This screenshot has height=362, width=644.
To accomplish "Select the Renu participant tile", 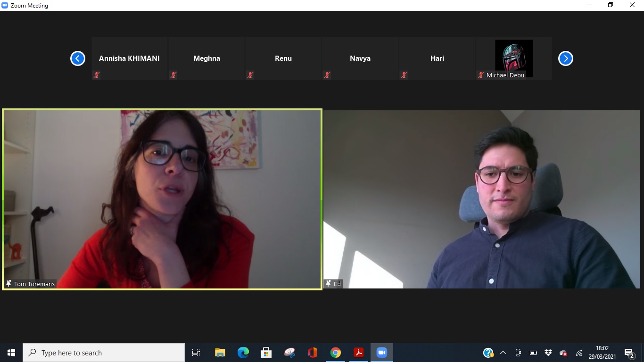I will click(283, 58).
